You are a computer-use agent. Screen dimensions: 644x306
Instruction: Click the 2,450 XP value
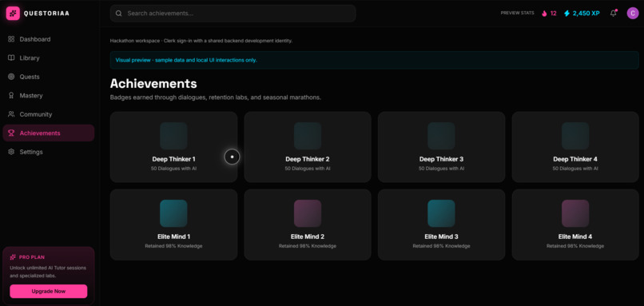pyautogui.click(x=586, y=13)
